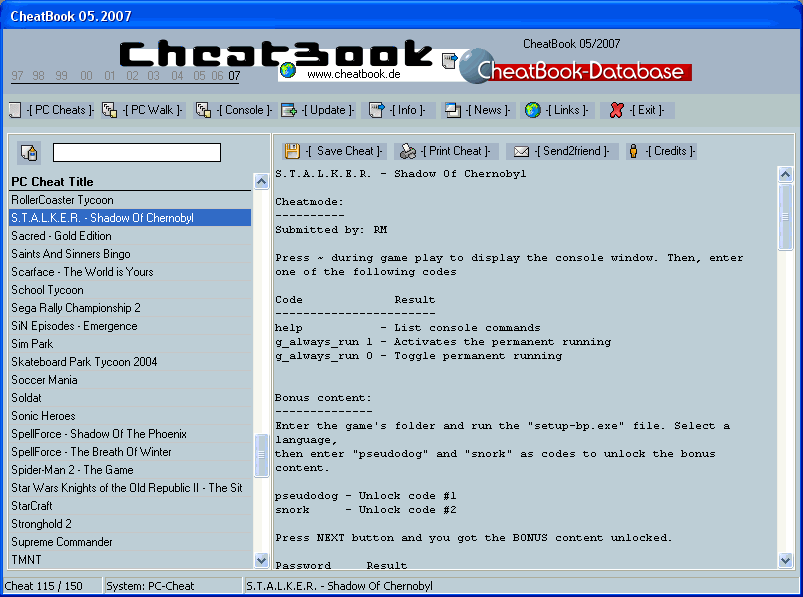The width and height of the screenshot is (803, 597).
Task: Select Skateboard Park Tycoon 2004
Action: [x=130, y=362]
